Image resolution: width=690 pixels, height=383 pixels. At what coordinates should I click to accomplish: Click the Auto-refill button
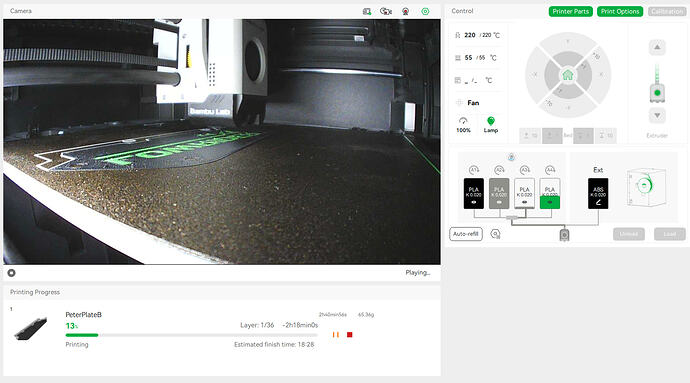coord(466,234)
